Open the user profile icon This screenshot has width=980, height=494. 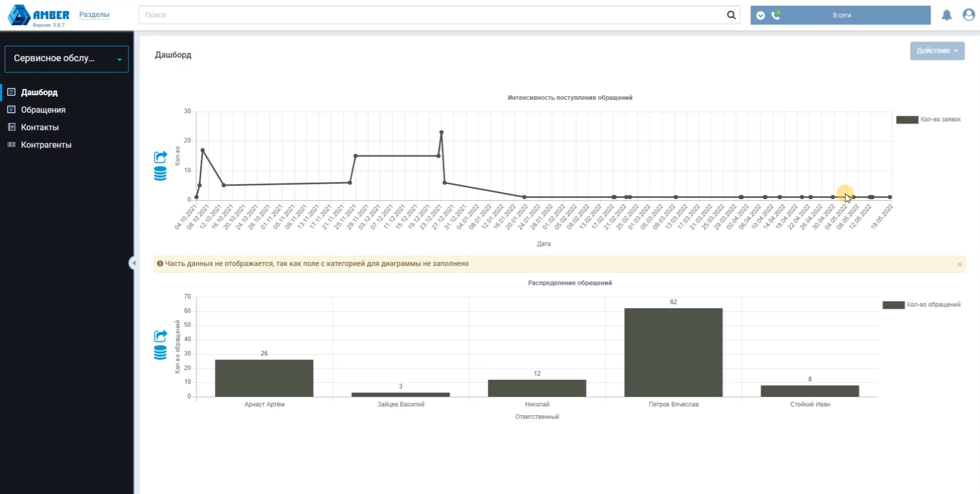pos(968,15)
